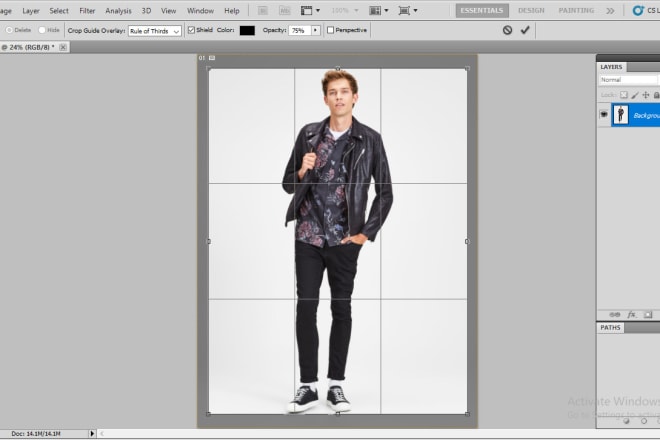Click the bottom-center crop handle

338,414
